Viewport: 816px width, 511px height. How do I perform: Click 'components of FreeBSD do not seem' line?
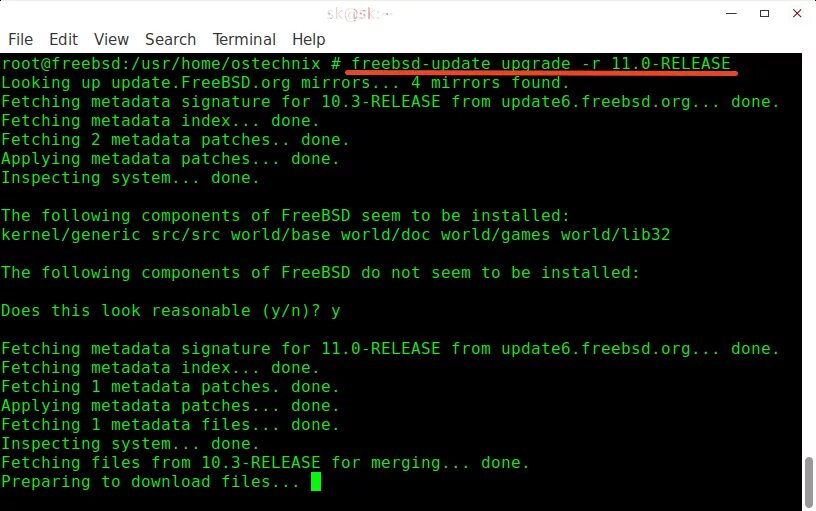click(320, 273)
